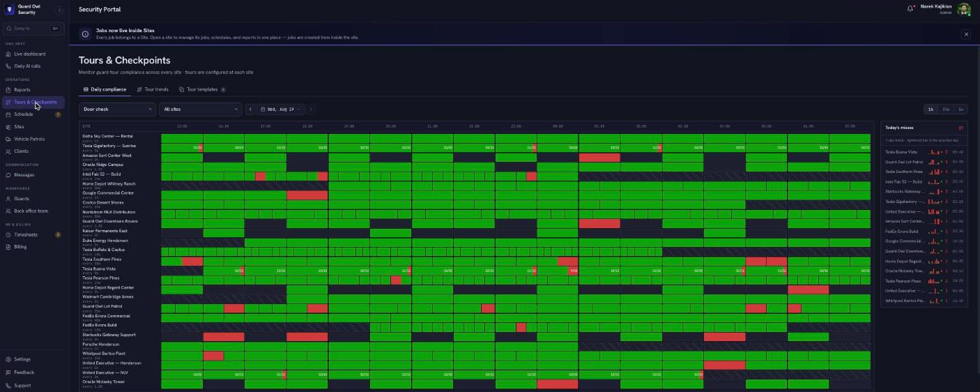This screenshot has width=980, height=392.
Task: Select the 1h time scale option
Action: [931, 110]
